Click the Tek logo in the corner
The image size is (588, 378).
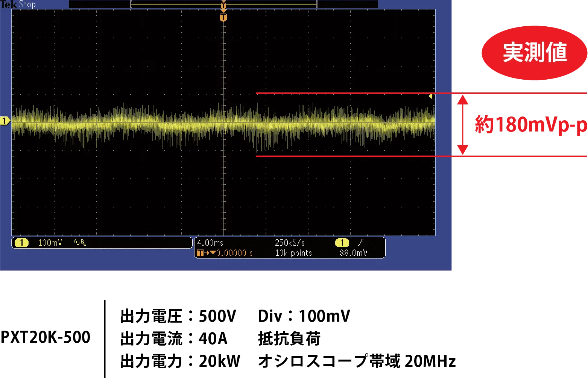pyautogui.click(x=8, y=5)
